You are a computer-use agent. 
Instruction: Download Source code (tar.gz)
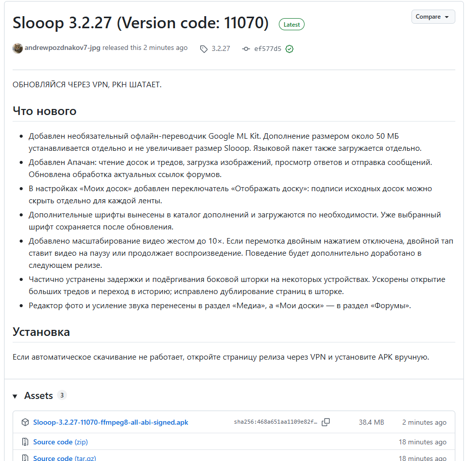point(65,458)
